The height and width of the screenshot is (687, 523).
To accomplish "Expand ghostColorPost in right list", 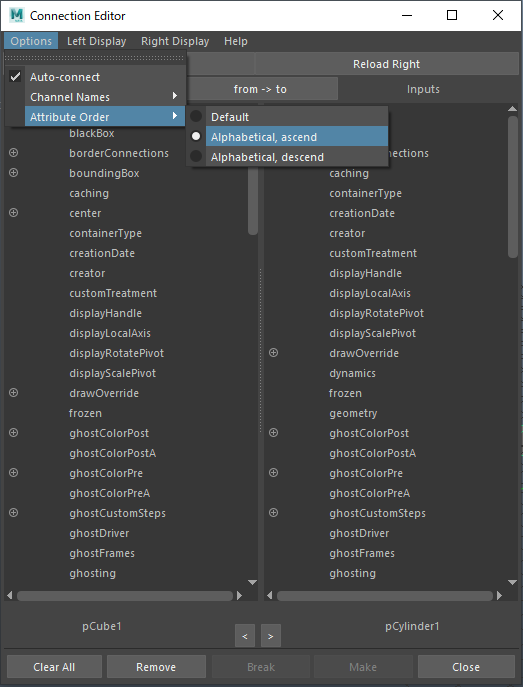I will (x=273, y=432).
